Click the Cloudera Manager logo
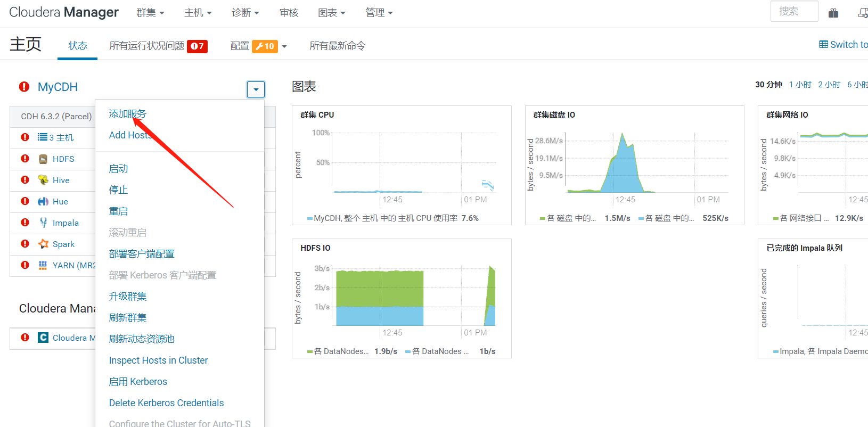 click(64, 12)
